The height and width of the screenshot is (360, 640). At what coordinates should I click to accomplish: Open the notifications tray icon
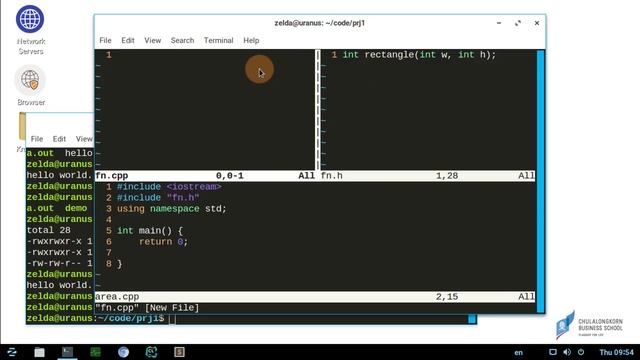point(553,352)
